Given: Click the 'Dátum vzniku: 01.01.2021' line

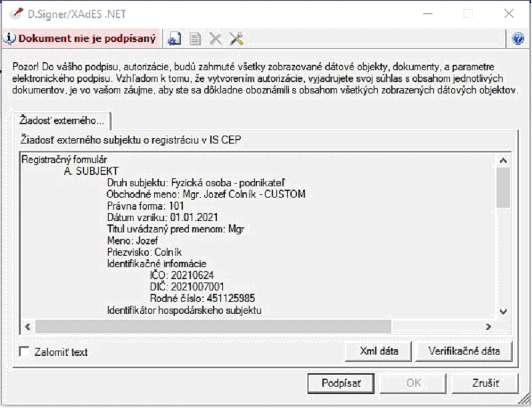Looking at the screenshot, I should click(162, 217).
